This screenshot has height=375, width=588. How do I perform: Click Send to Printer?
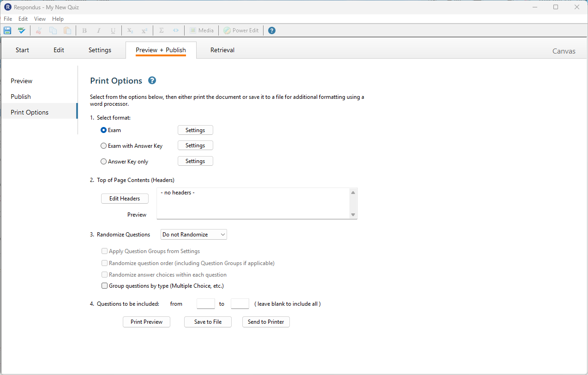[266, 322]
